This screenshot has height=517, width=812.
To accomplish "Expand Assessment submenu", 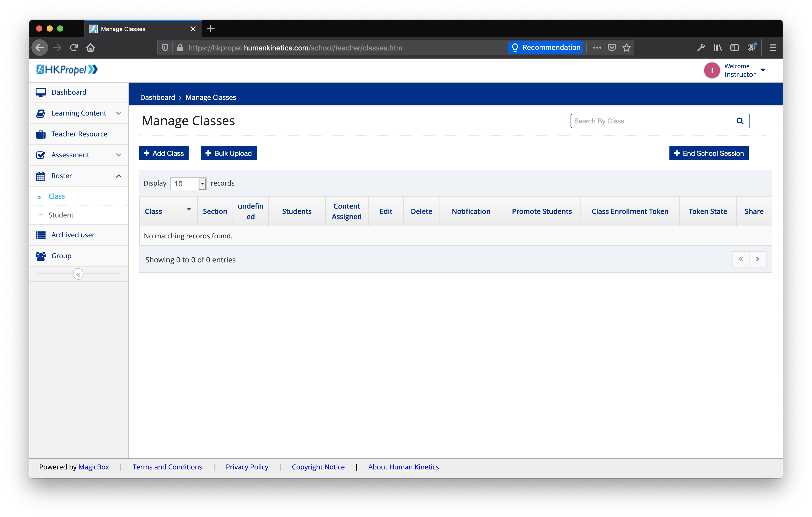I will [118, 155].
